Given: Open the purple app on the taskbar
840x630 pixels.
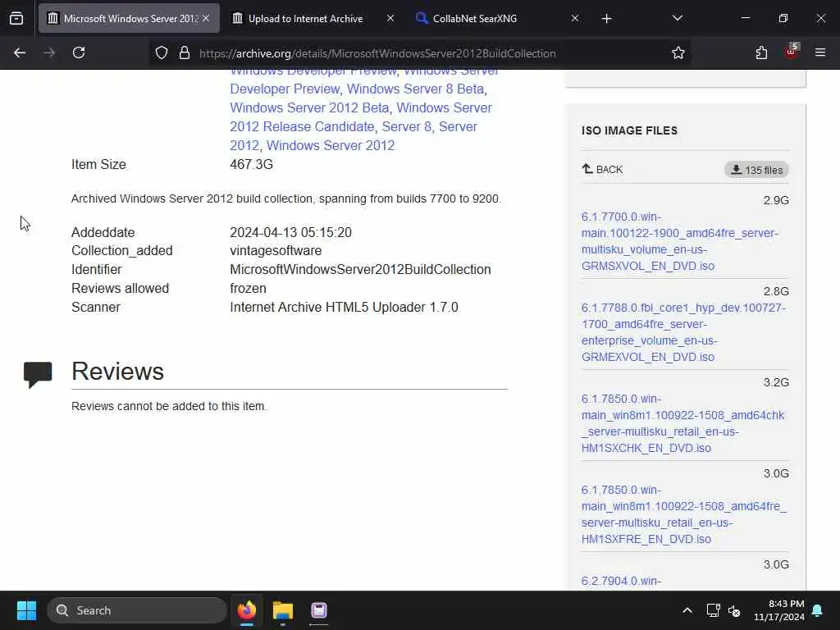Looking at the screenshot, I should click(x=319, y=610).
